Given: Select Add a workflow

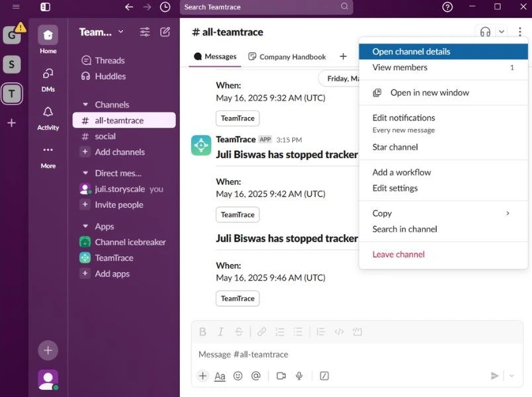Looking at the screenshot, I should point(443,173).
